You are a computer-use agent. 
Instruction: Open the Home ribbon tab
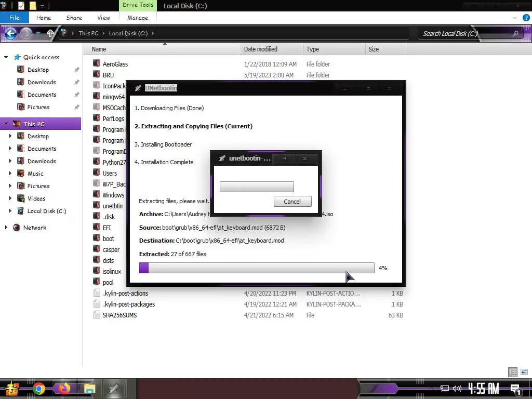pyautogui.click(x=44, y=18)
